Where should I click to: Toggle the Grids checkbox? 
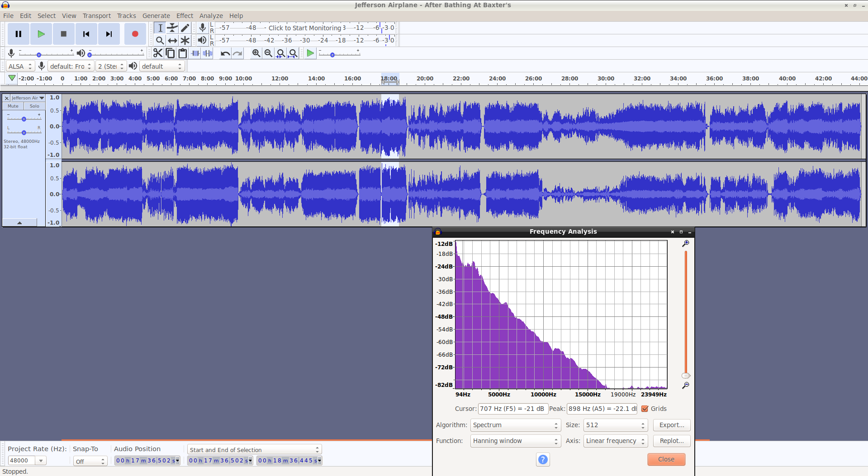(645, 409)
